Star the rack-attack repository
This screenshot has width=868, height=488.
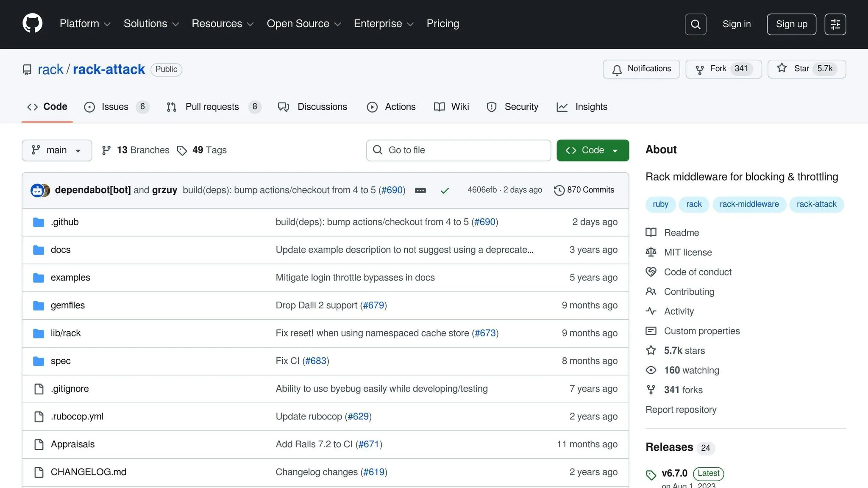(x=807, y=69)
